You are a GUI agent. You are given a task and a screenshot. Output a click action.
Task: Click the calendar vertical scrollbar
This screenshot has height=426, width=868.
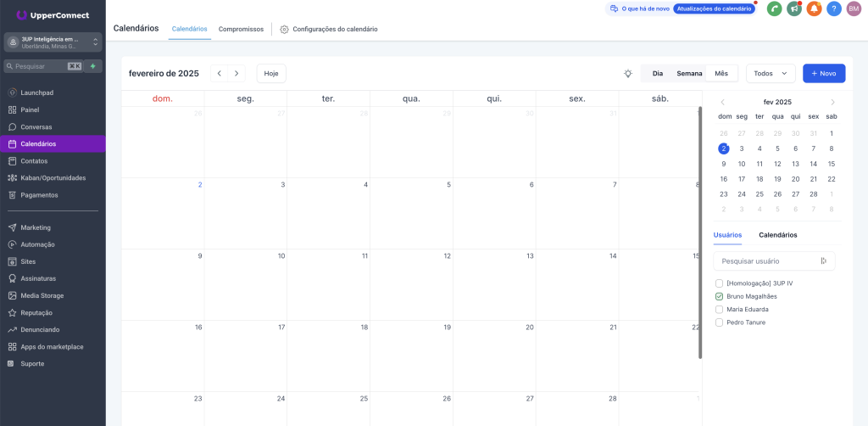pyautogui.click(x=700, y=229)
